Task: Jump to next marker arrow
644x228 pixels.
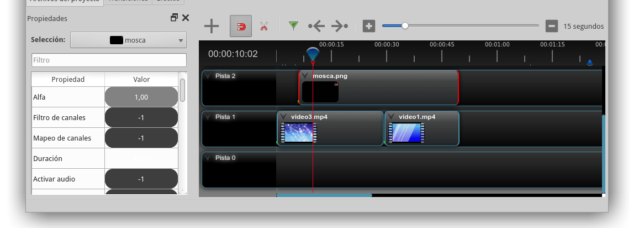Action: click(339, 26)
